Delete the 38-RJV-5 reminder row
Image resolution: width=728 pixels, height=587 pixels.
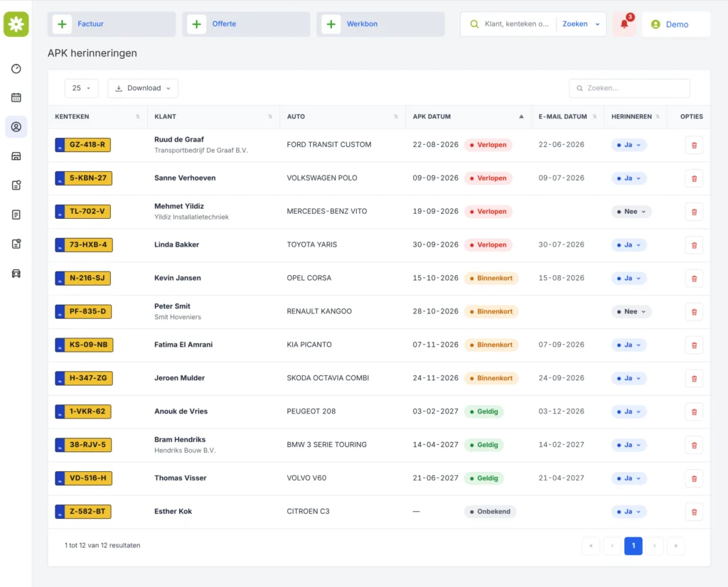[x=694, y=446]
